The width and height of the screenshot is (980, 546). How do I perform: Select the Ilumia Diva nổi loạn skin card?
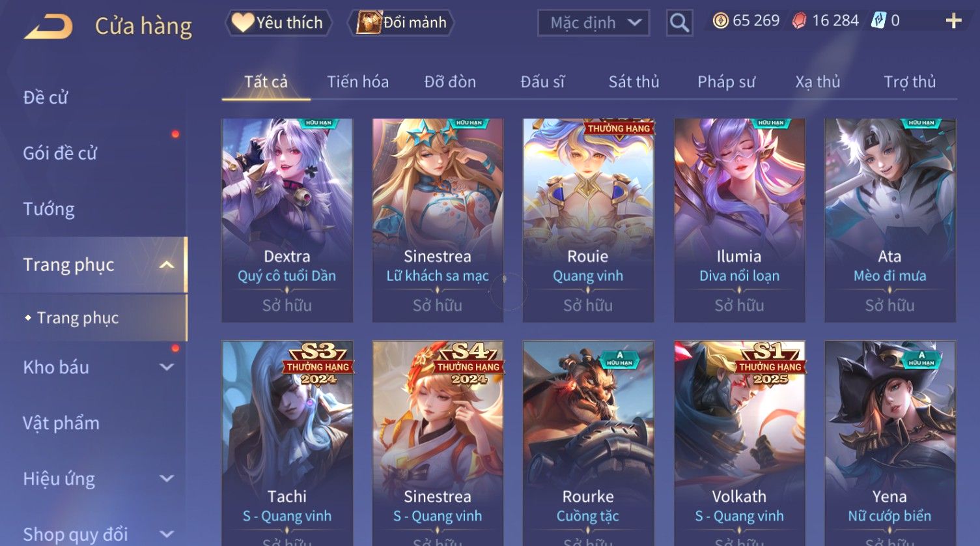739,220
